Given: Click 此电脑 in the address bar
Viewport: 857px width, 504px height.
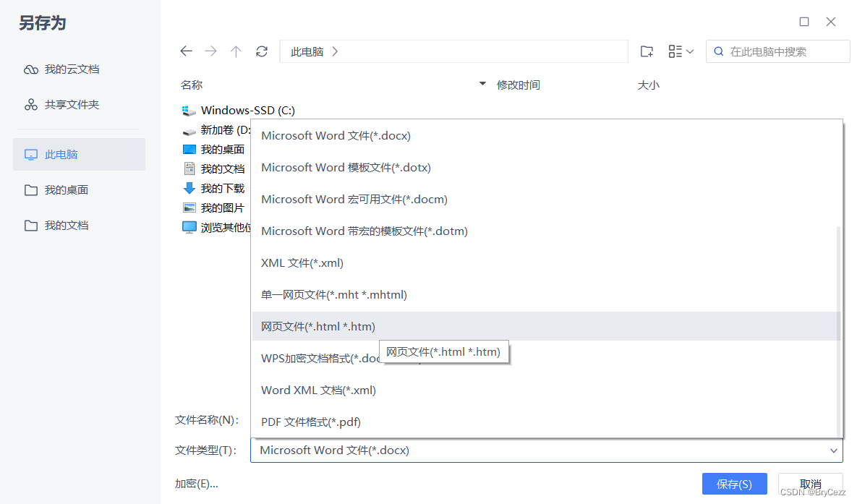Looking at the screenshot, I should tap(307, 51).
